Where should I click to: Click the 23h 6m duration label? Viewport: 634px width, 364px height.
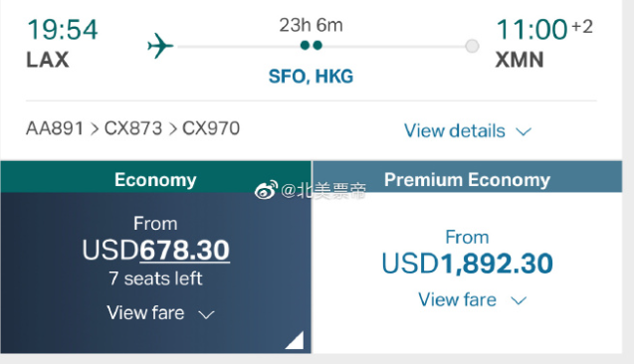click(x=311, y=25)
